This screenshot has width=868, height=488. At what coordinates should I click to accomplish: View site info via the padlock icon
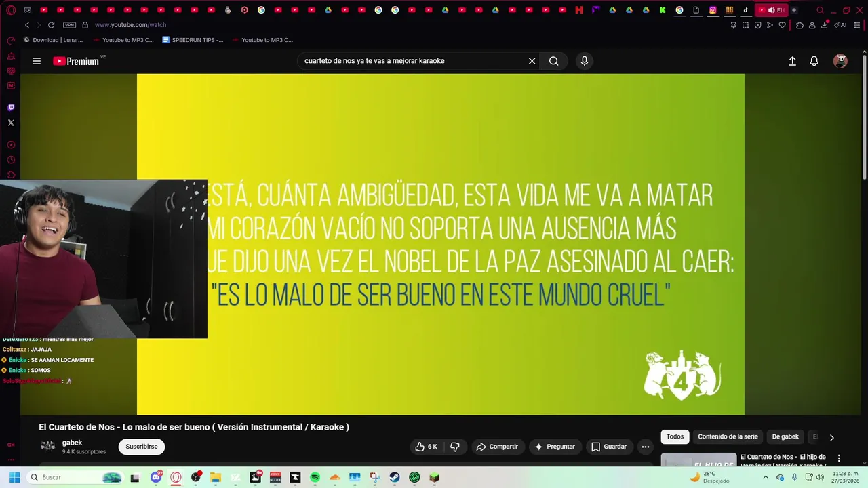pos(85,25)
